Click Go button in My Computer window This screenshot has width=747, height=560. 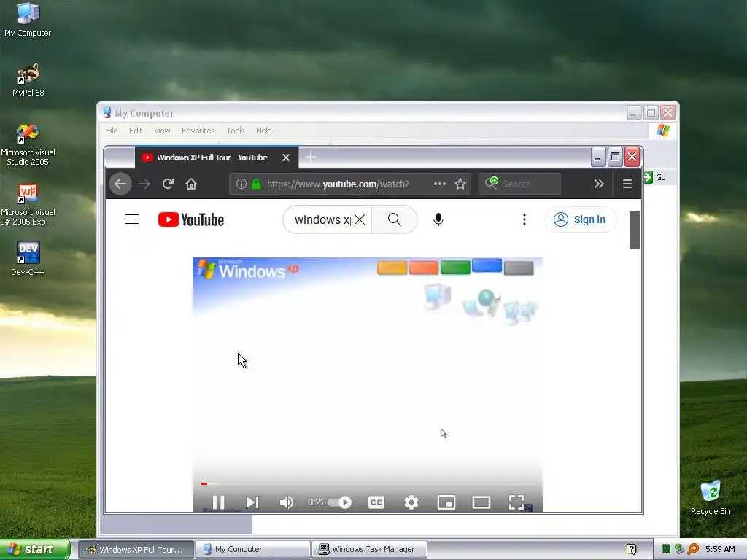[x=656, y=177]
